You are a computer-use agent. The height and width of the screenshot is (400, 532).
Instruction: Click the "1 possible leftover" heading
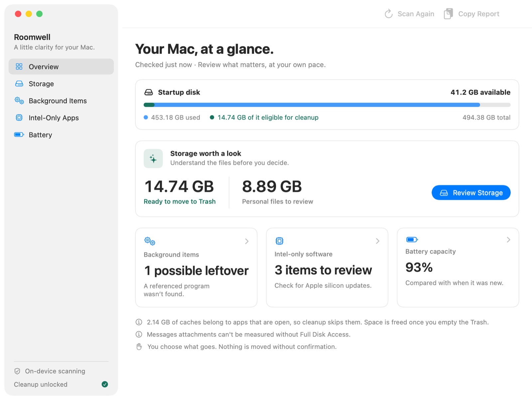point(196,271)
